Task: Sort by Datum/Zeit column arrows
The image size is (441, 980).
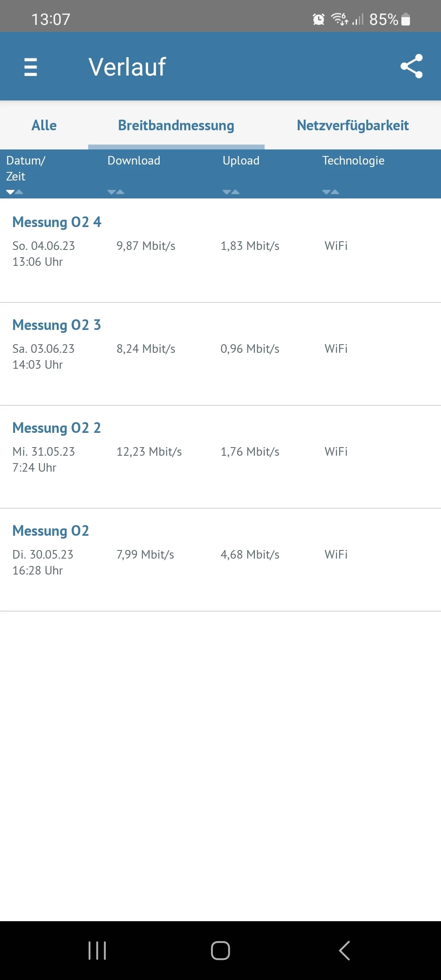Action: (15, 192)
